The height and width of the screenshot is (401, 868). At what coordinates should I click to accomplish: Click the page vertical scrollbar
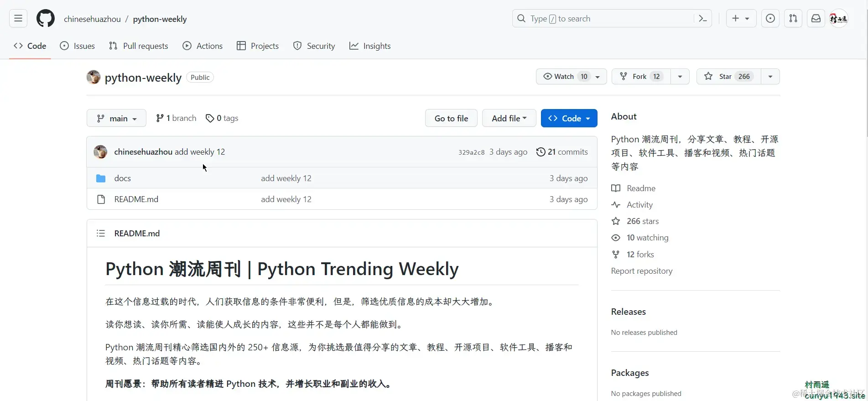click(866, 68)
